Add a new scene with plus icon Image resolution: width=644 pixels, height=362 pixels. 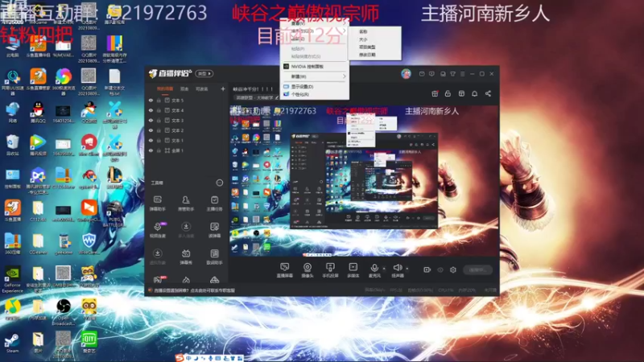click(x=223, y=88)
